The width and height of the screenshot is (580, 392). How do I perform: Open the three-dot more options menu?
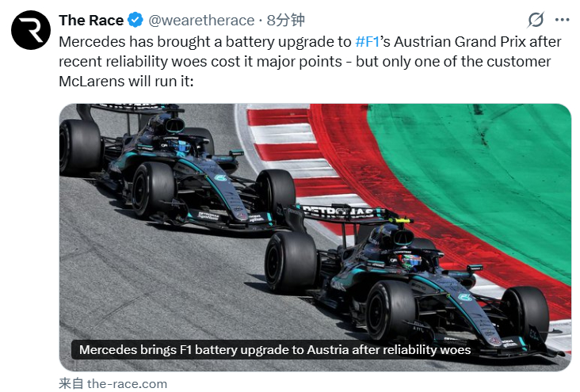[x=563, y=20]
